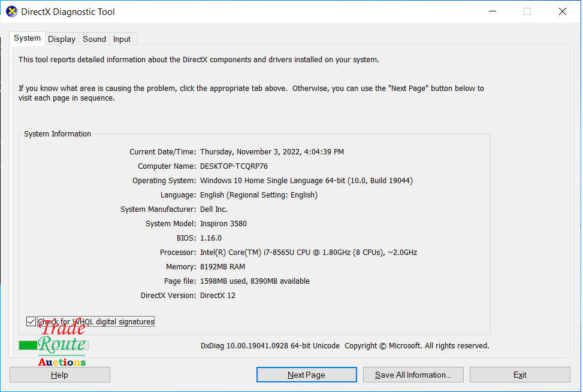583x392 pixels.
Task: Click the DxDiag version copyright text
Action: 345,346
